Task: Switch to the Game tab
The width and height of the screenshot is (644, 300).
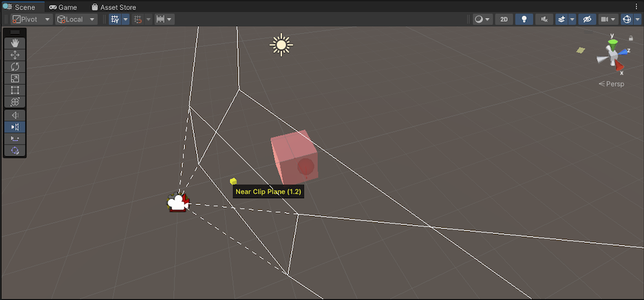Action: point(63,7)
